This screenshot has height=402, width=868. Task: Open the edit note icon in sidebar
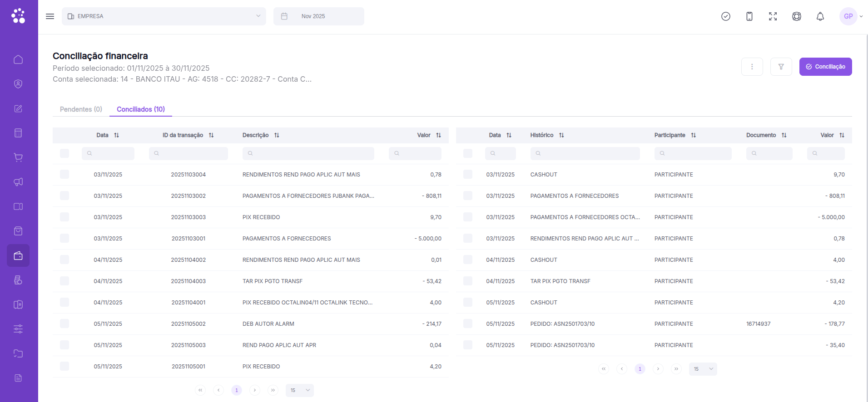pos(18,108)
